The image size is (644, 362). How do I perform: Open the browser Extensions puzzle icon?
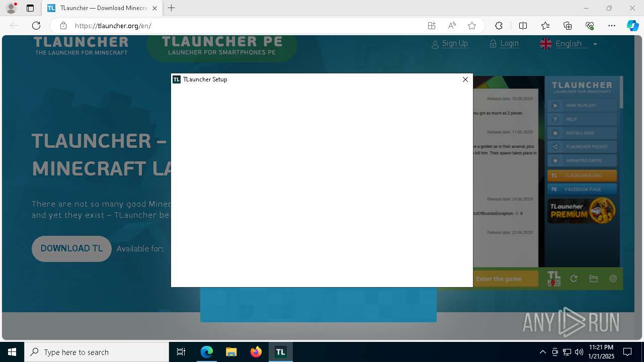coord(499,26)
